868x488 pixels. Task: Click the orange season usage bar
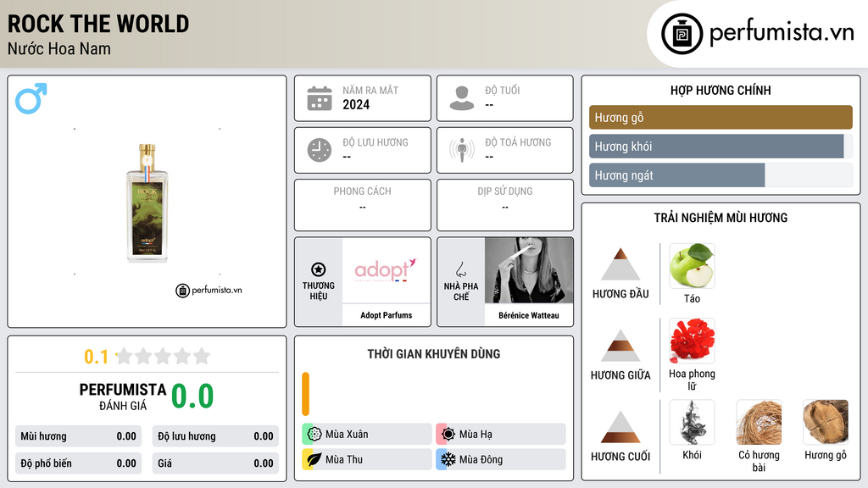coord(305,394)
